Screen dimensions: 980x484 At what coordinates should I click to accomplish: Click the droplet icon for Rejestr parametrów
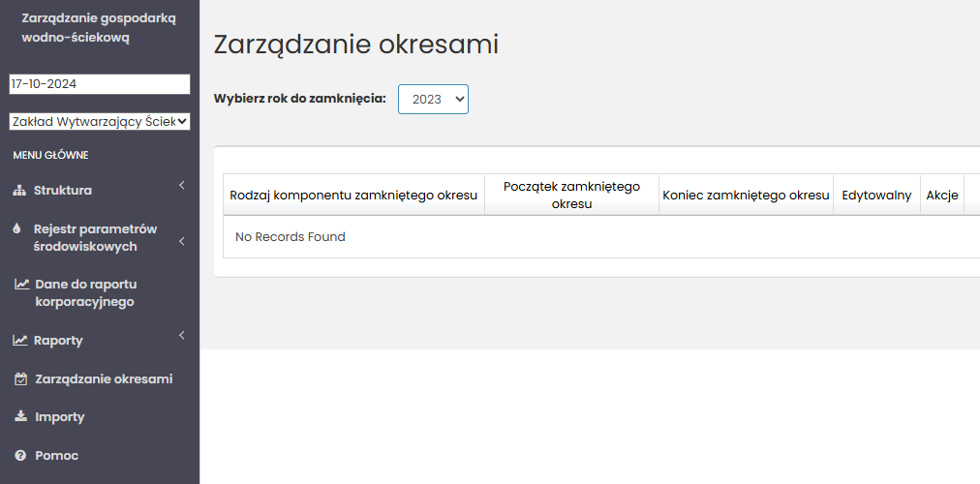[x=16, y=229]
